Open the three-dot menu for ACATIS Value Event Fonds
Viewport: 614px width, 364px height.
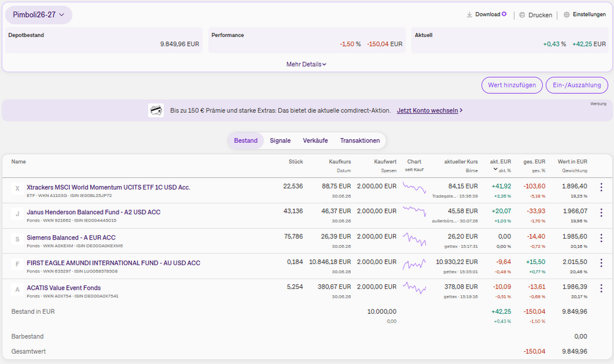[601, 288]
